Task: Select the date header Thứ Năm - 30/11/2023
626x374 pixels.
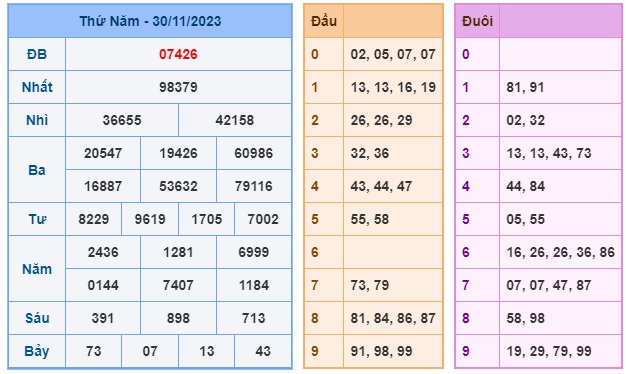Action: coord(150,21)
